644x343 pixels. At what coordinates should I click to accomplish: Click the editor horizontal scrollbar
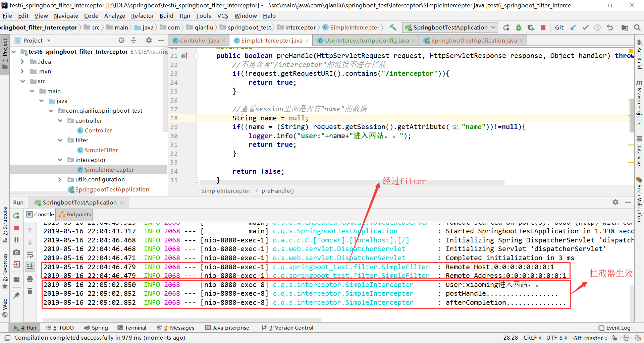coord(352,182)
